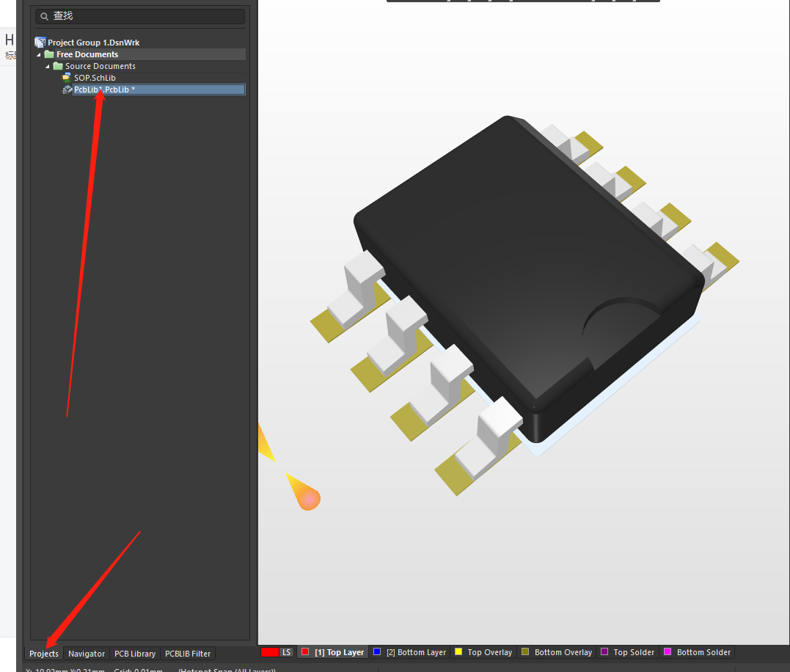Collapse the Free Documents node
This screenshot has width=790, height=672.
(39, 54)
